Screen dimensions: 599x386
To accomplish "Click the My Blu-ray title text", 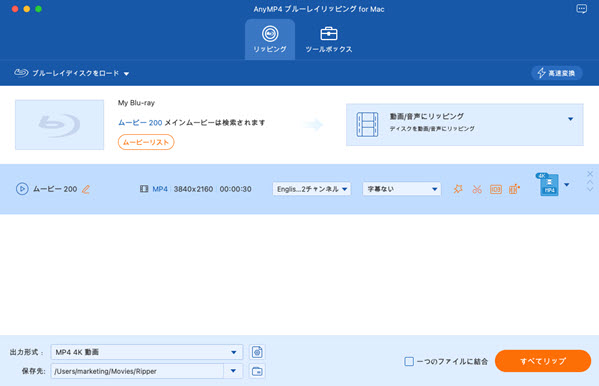I will (136, 103).
